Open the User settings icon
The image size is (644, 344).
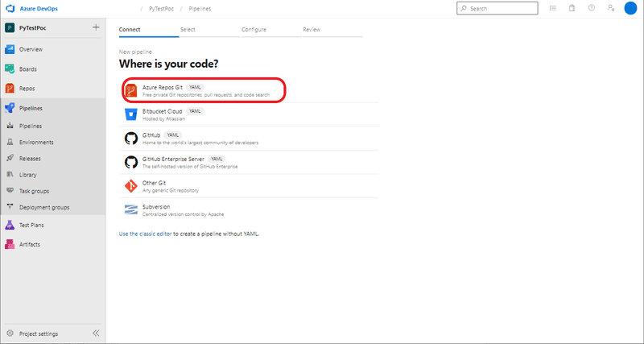coord(611,8)
